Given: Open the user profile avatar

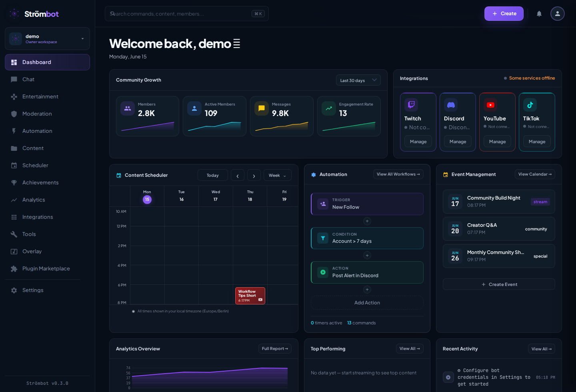Looking at the screenshot, I should [x=558, y=14].
